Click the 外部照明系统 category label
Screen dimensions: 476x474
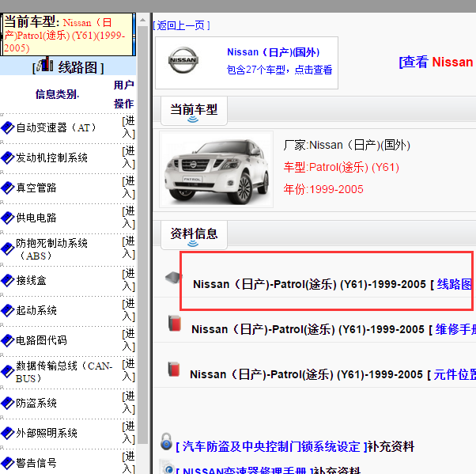pos(47,433)
